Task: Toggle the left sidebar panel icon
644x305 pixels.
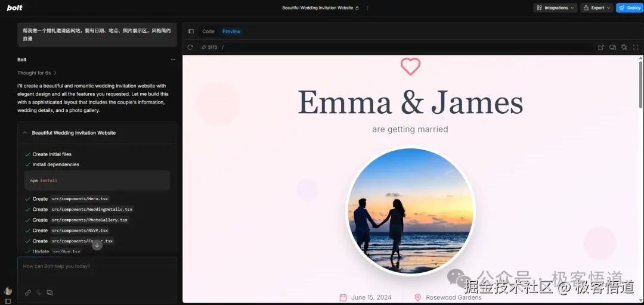Action: tap(8, 301)
